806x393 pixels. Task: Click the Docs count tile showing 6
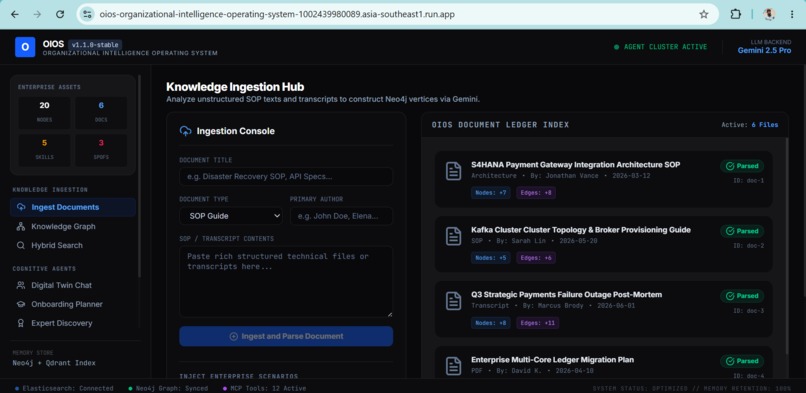pyautogui.click(x=101, y=113)
